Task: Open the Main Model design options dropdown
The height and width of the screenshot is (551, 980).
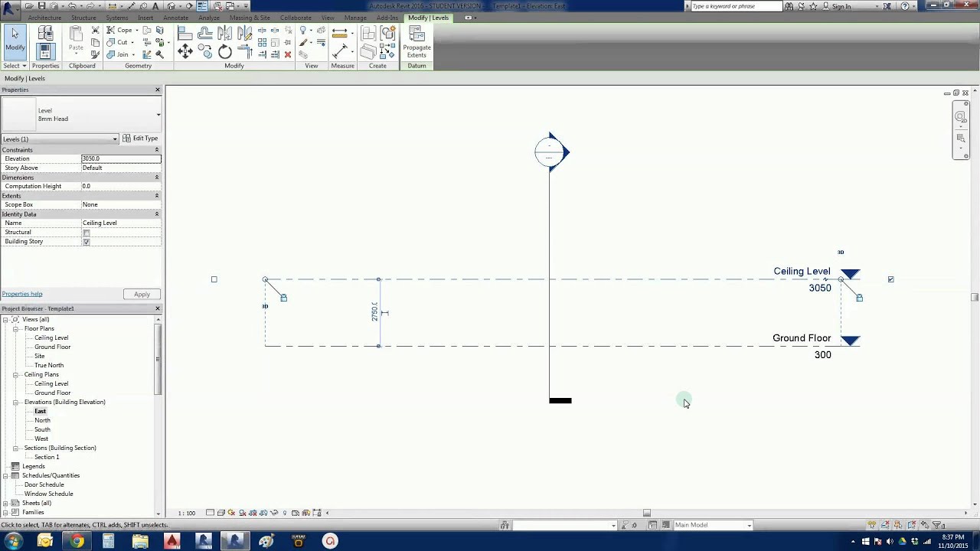Action: click(x=749, y=525)
